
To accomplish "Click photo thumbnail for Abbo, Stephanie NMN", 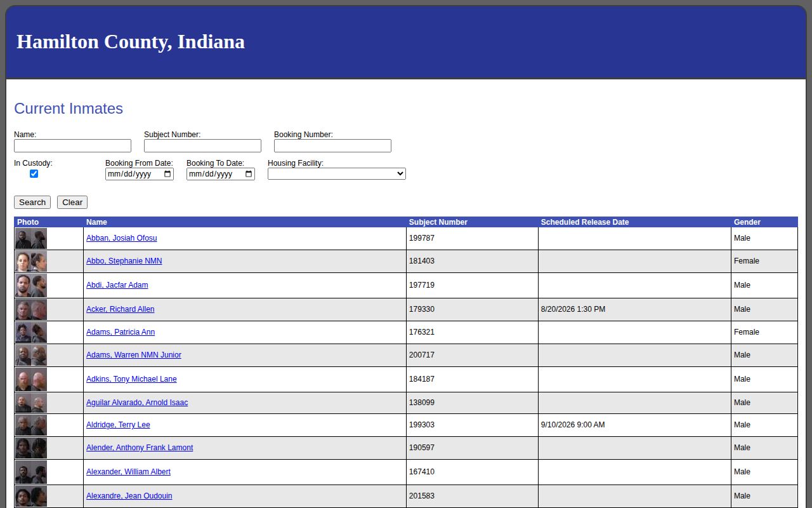I will [31, 262].
